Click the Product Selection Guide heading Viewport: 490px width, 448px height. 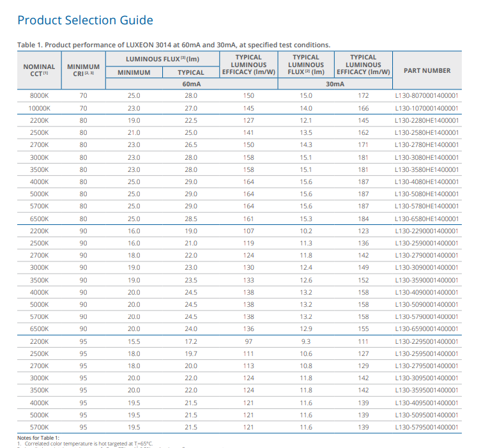click(x=85, y=20)
